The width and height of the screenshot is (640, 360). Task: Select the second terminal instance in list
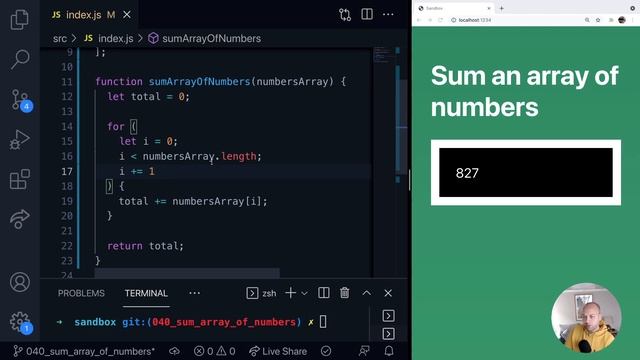(x=388, y=333)
